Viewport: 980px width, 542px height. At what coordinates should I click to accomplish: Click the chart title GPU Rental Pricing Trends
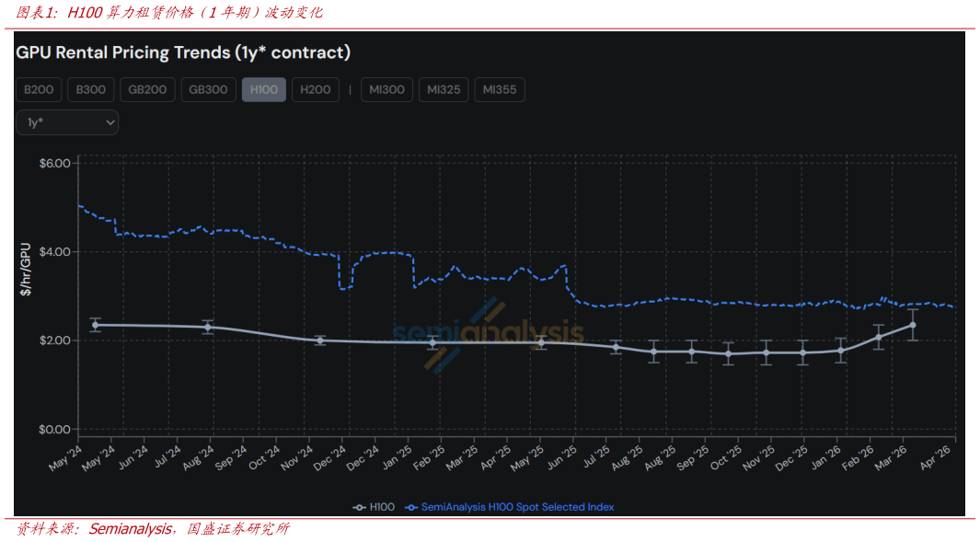(x=183, y=52)
